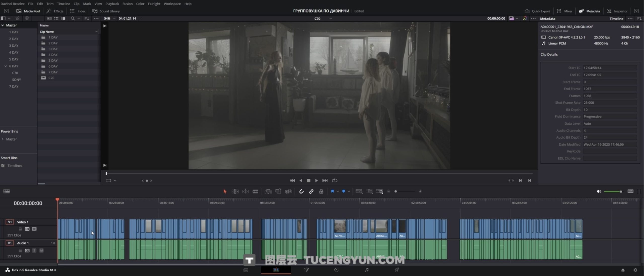Collapse the 6 DAY bin
This screenshot has height=276, width=644.
6,66
